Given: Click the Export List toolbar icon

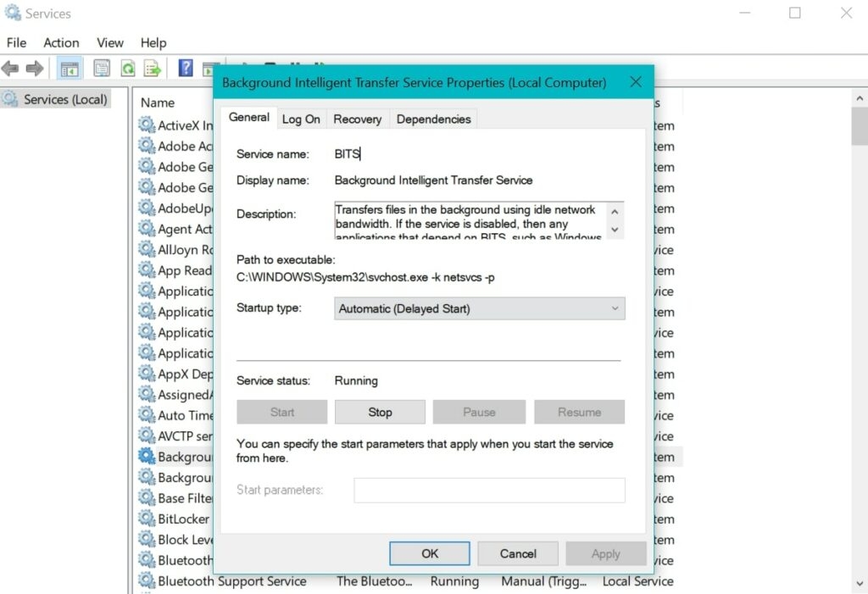Looking at the screenshot, I should click(x=153, y=69).
